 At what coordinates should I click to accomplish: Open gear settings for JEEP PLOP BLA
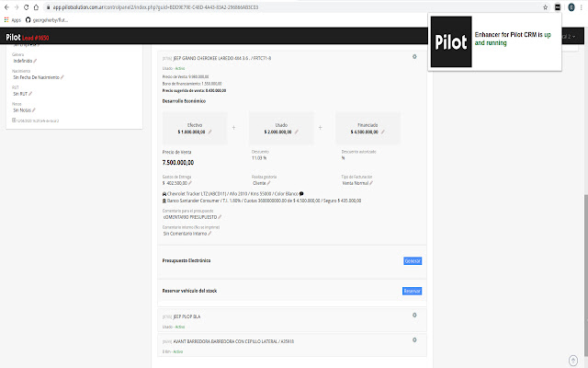click(414, 315)
